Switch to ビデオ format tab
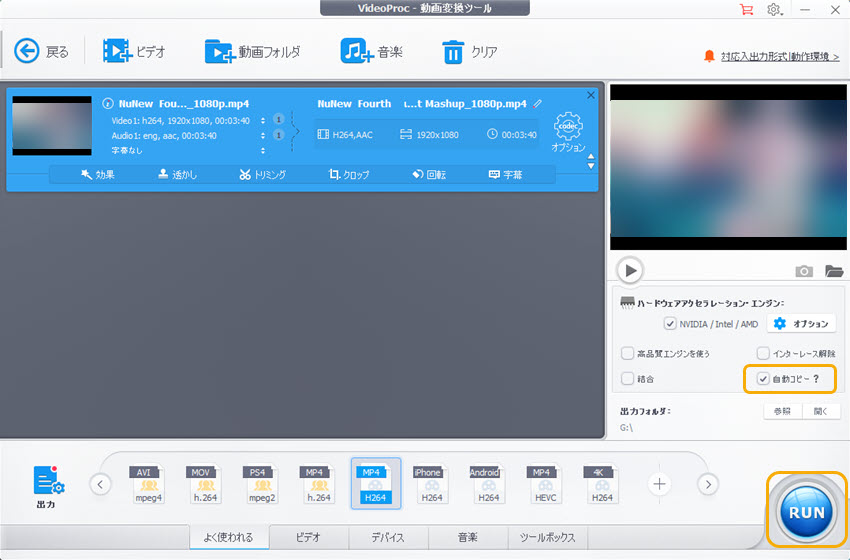850x560 pixels. coord(308,537)
